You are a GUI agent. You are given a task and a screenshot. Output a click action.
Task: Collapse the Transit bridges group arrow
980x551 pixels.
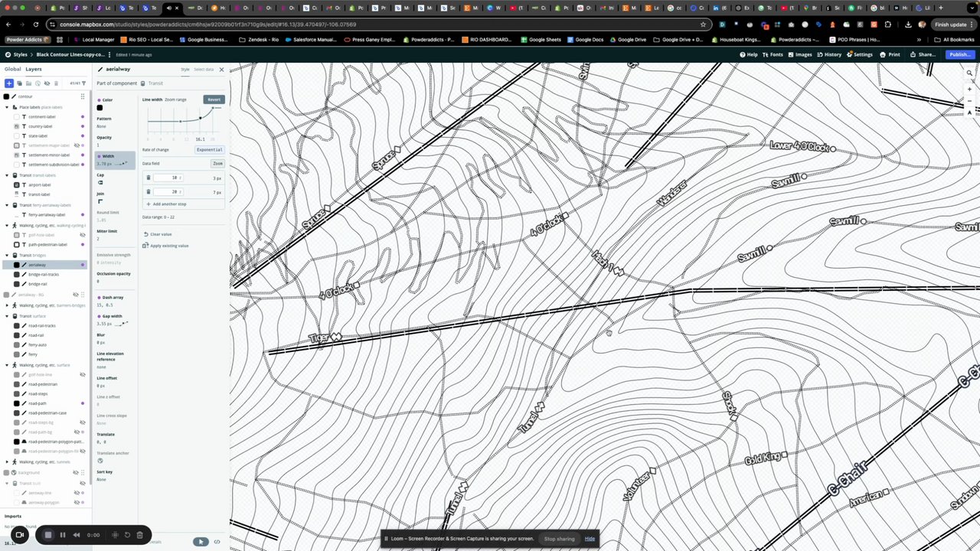(x=7, y=255)
